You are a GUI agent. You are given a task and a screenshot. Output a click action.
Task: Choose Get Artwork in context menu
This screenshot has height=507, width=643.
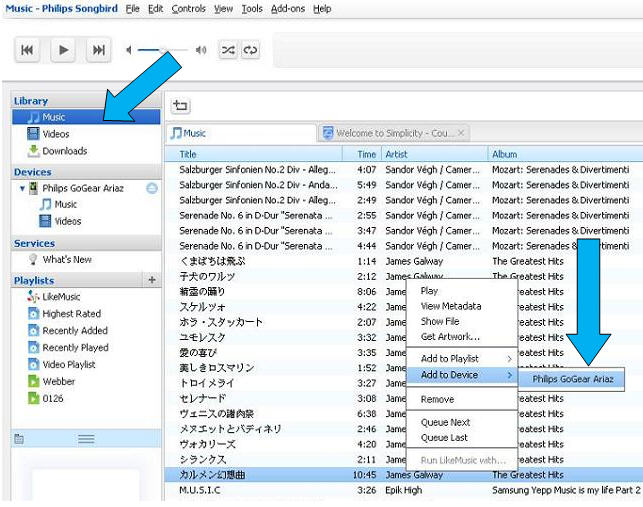462,337
